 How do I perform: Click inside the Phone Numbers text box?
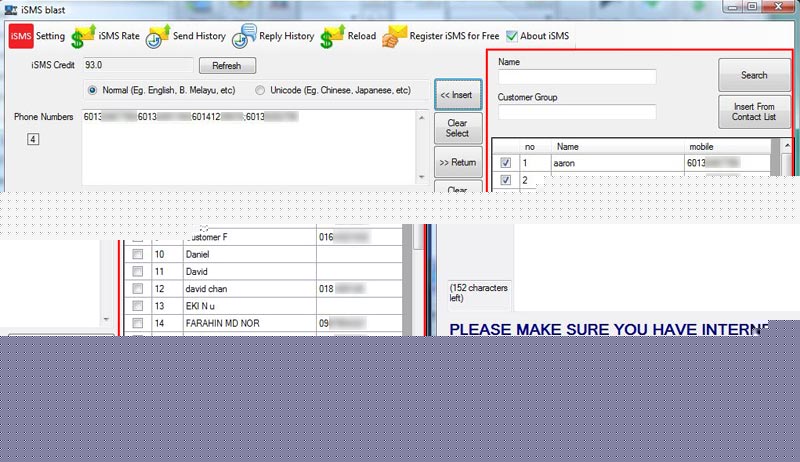(250, 148)
